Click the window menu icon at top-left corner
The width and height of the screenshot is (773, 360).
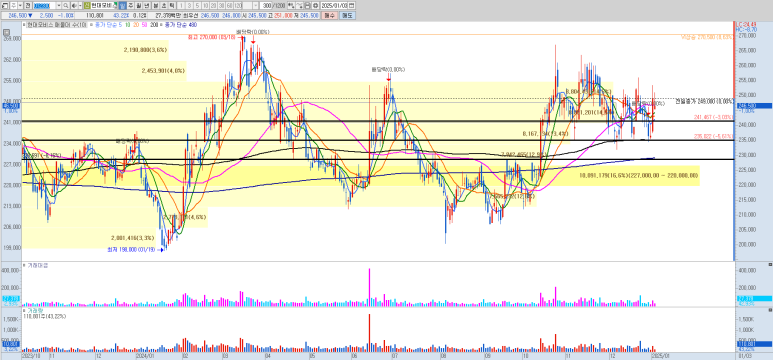click(x=4, y=5)
